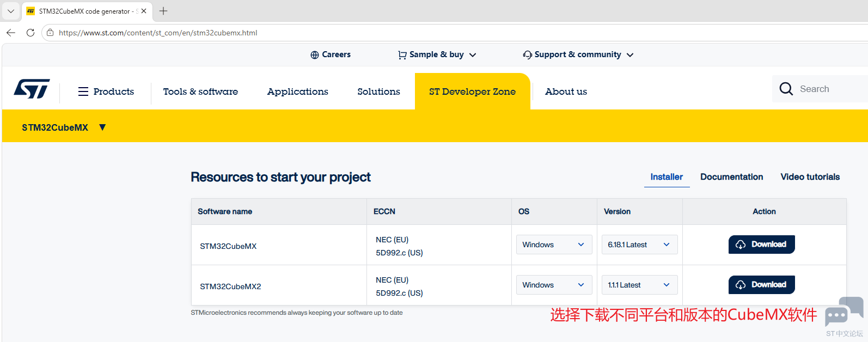Open the OS dropdown for STM32CubeMX
This screenshot has height=342, width=868.
coord(554,245)
